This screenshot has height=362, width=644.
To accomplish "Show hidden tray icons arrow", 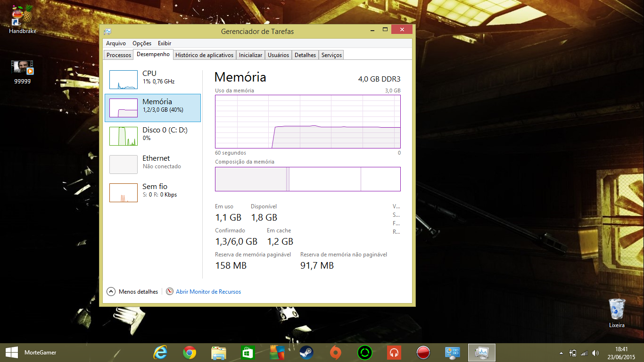I will coord(561,353).
